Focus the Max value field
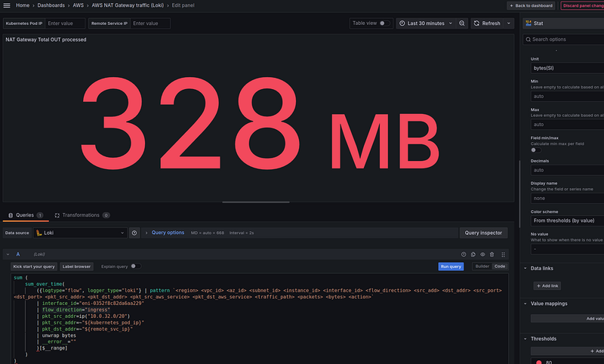604x364 pixels. [x=567, y=125]
